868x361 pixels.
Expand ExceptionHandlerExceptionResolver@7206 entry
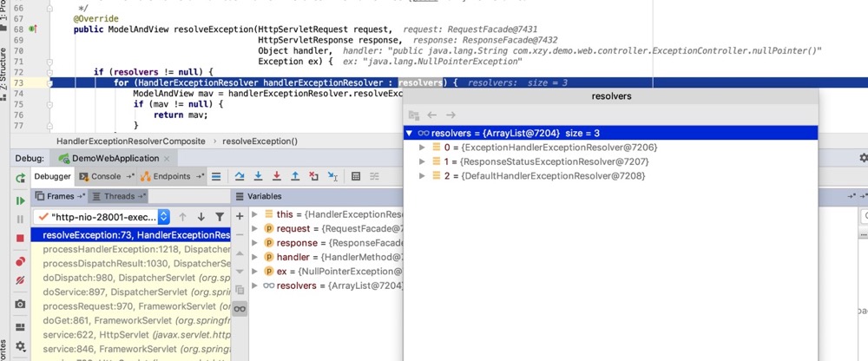[x=423, y=148]
